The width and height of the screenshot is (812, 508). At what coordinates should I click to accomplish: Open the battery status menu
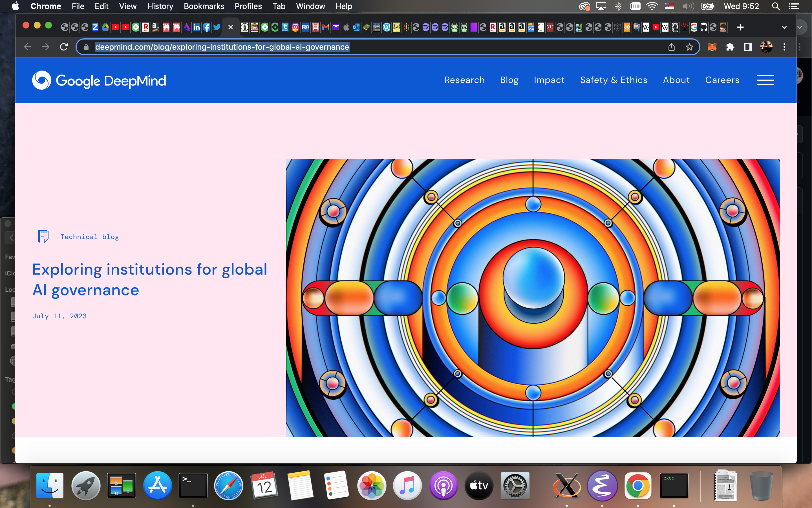click(x=708, y=6)
